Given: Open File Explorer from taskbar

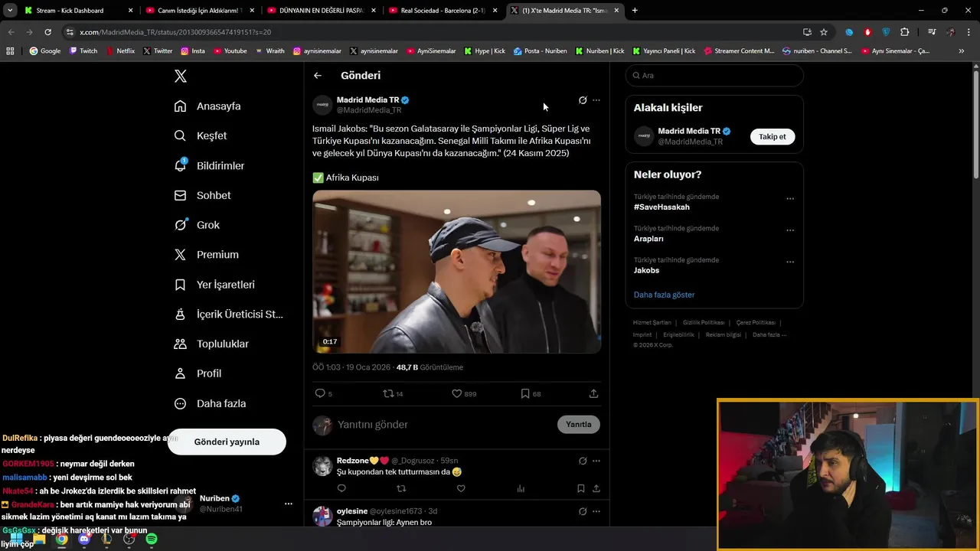Looking at the screenshot, I should tap(39, 539).
